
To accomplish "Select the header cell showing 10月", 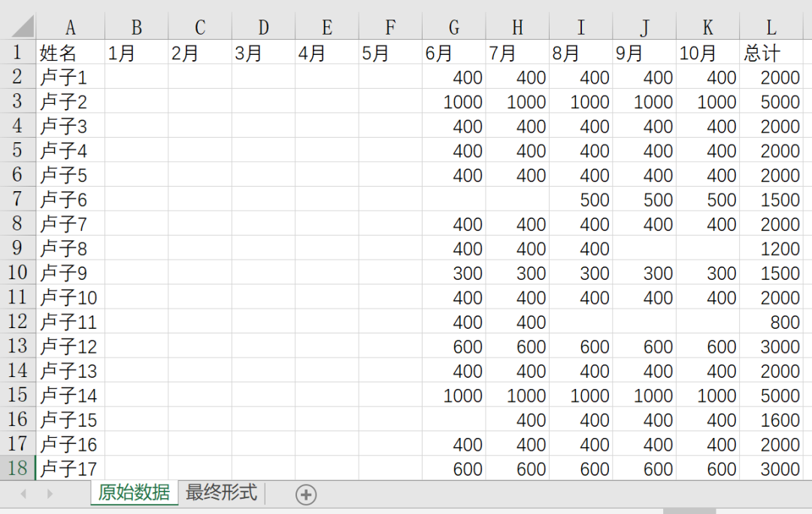I will click(x=707, y=53).
